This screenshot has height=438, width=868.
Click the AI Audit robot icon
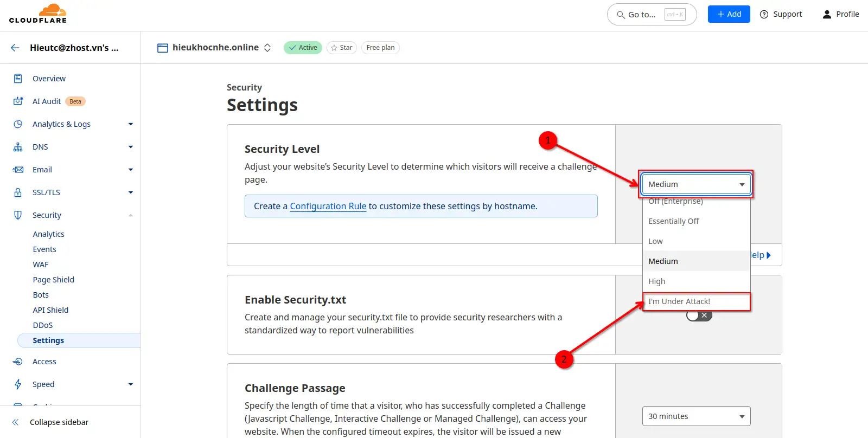(18, 101)
